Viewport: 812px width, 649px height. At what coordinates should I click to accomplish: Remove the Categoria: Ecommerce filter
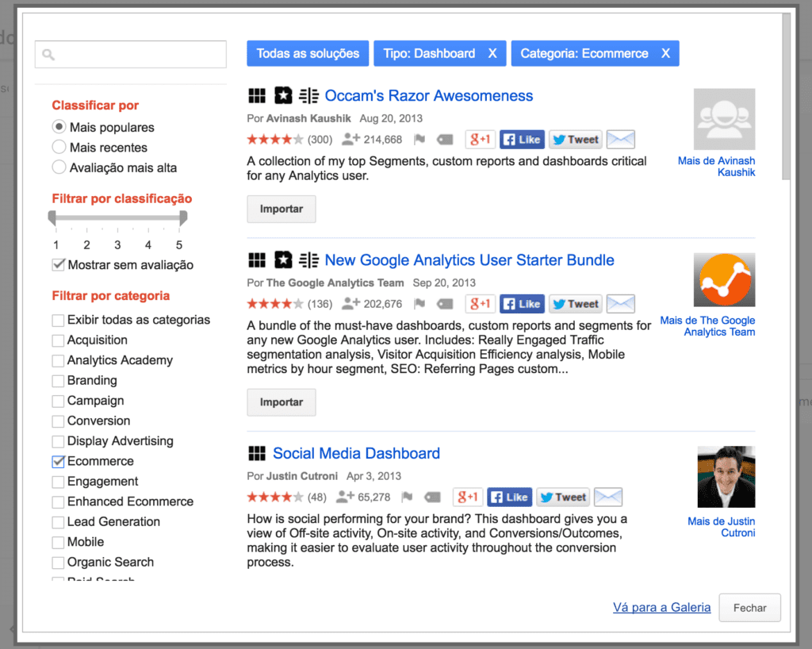665,53
